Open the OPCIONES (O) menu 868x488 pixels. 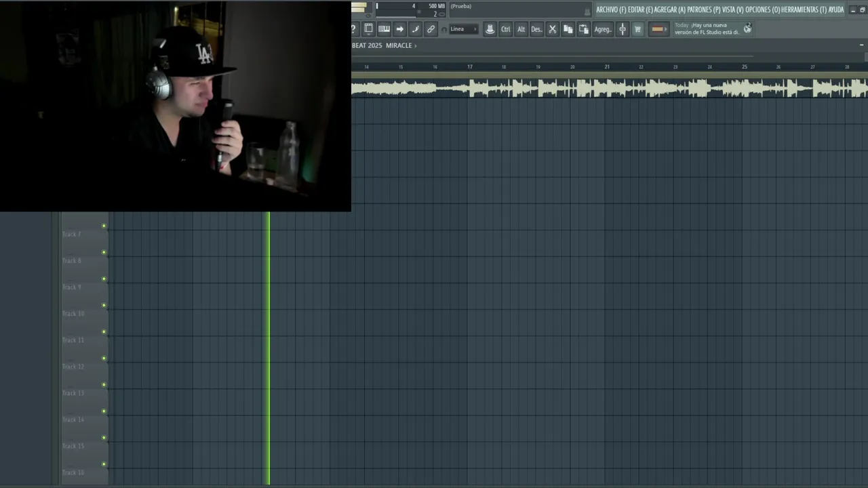[x=762, y=9]
